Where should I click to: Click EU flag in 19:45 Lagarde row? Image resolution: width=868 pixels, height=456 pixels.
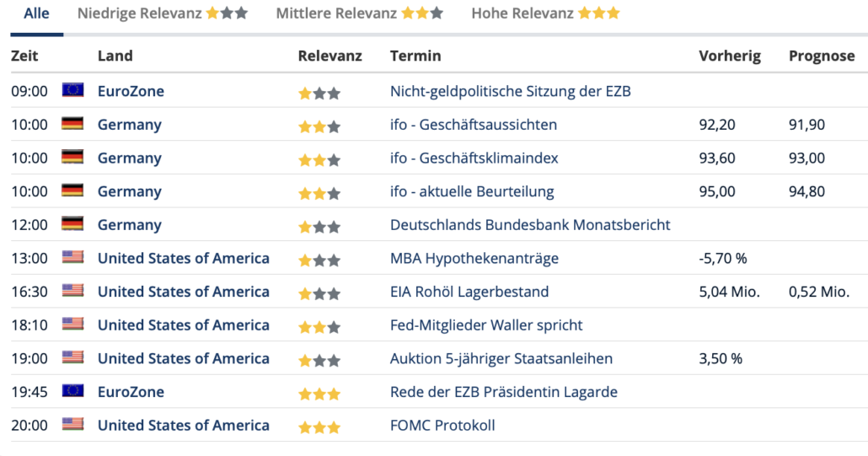click(72, 391)
